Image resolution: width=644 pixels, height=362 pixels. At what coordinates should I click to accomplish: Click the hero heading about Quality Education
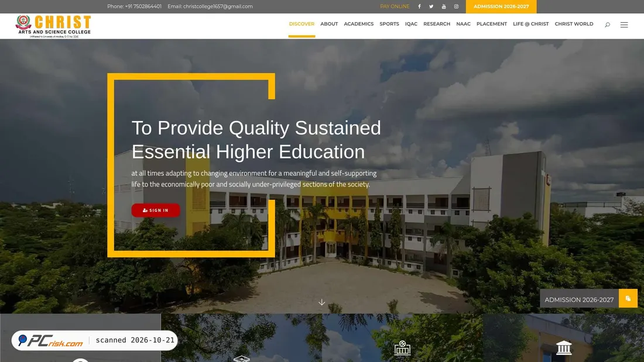pos(256,140)
